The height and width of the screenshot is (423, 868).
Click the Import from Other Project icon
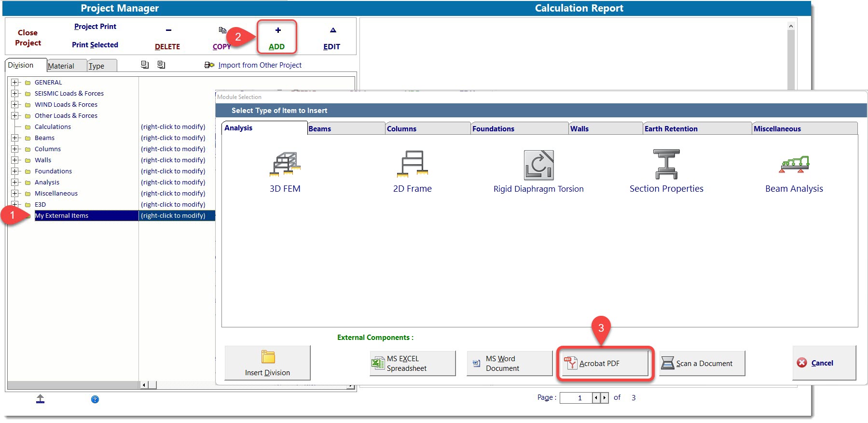tap(209, 65)
